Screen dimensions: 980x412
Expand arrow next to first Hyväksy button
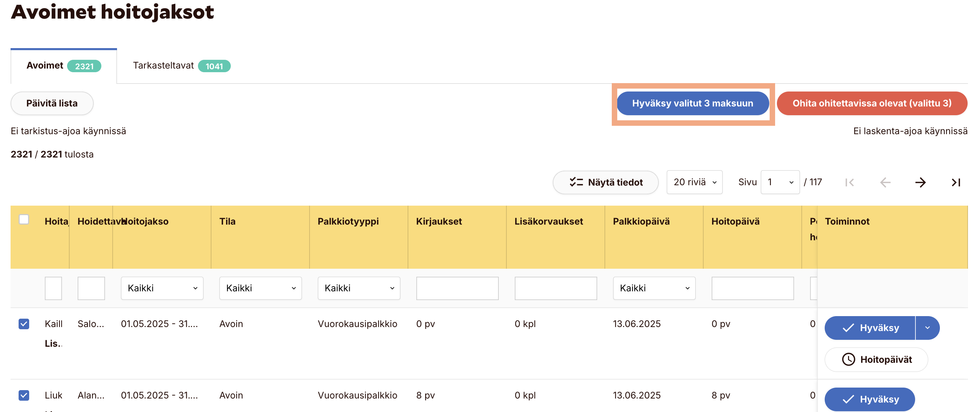927,328
